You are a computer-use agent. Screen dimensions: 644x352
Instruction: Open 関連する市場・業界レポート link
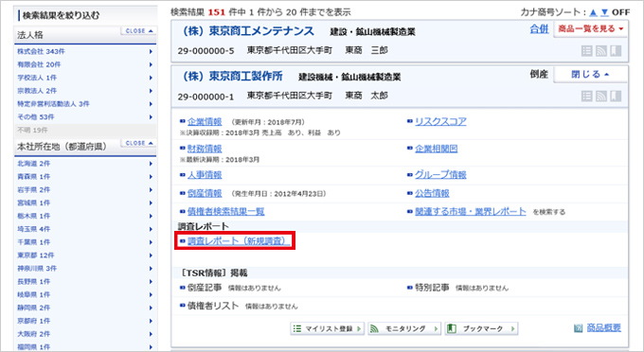[x=471, y=212]
